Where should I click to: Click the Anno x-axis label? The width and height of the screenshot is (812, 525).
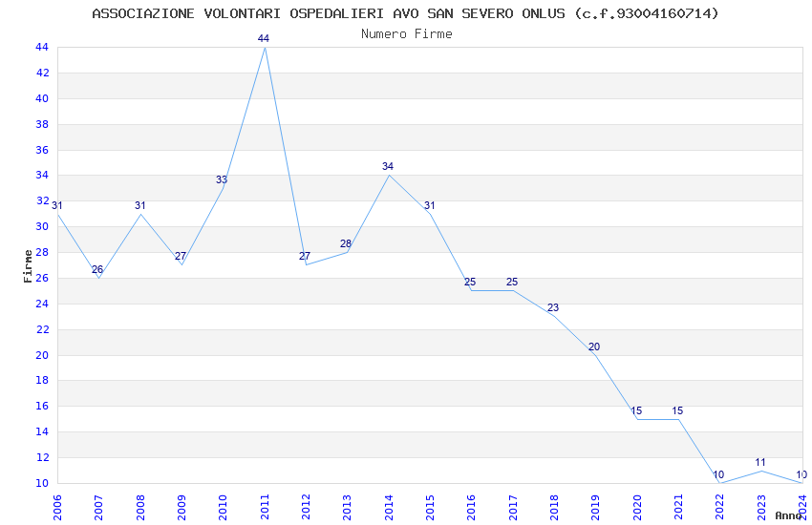click(x=788, y=515)
